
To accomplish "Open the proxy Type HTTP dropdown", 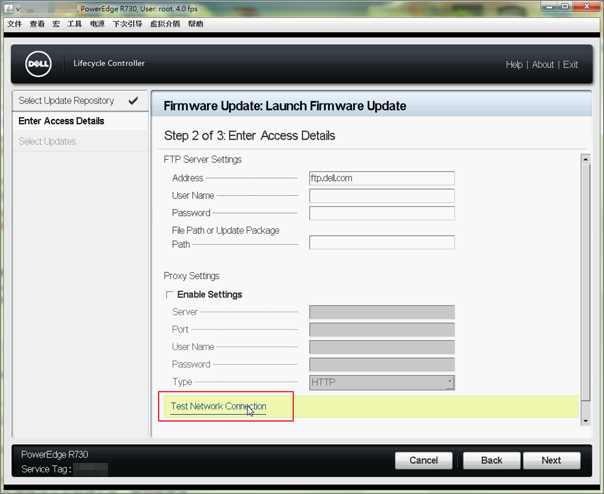I will click(382, 383).
